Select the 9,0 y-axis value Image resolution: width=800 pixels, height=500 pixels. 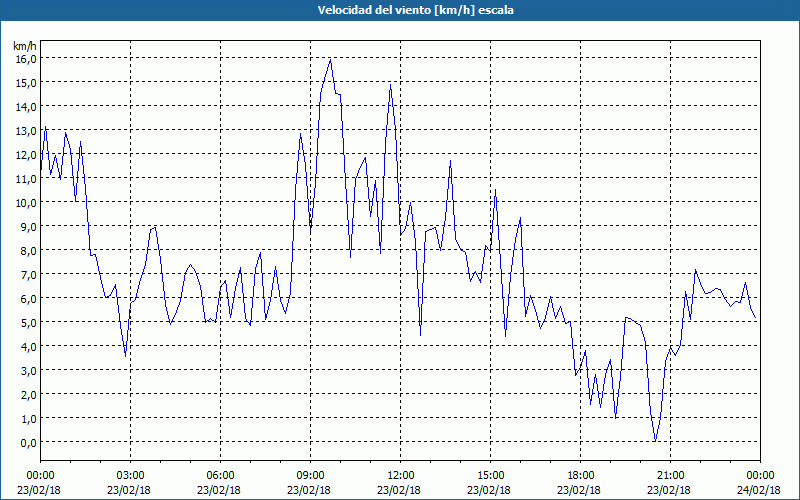[x=30, y=227]
